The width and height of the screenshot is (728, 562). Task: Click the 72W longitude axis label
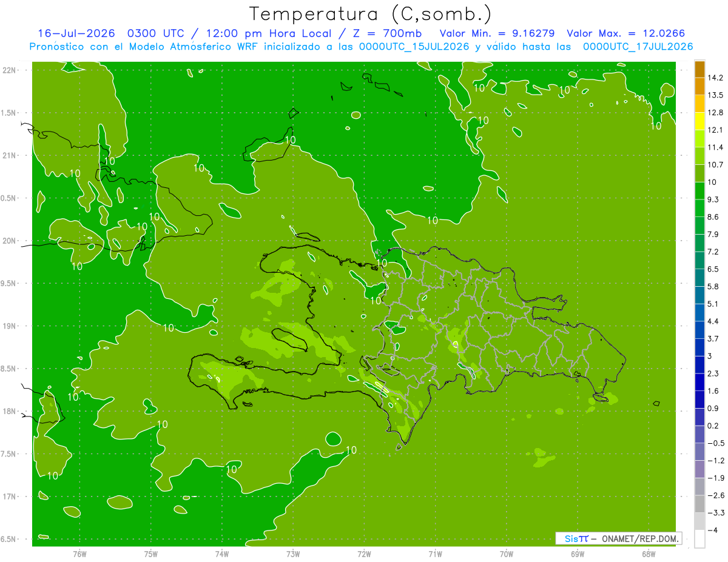[x=365, y=554]
